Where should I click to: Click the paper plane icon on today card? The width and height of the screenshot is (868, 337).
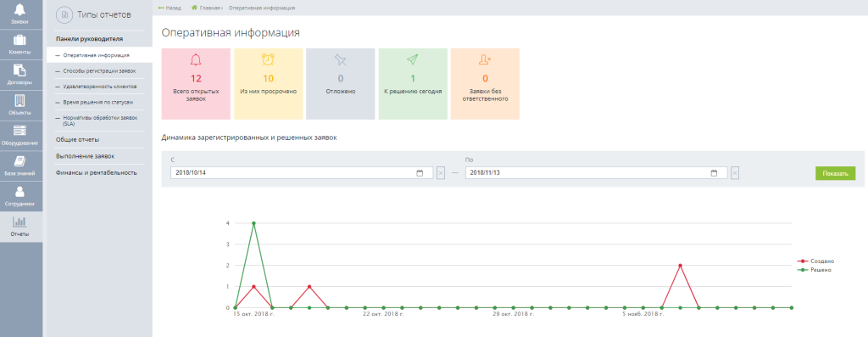[413, 60]
